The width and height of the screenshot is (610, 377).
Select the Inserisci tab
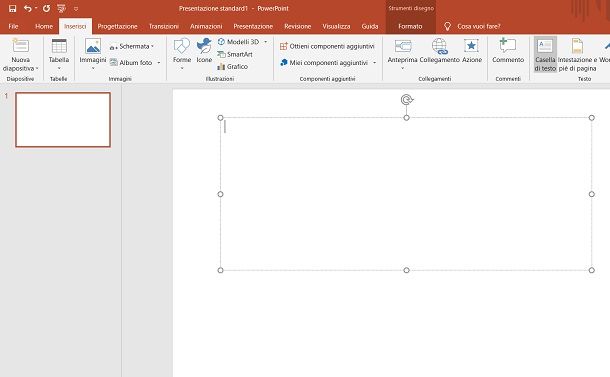[x=75, y=26]
